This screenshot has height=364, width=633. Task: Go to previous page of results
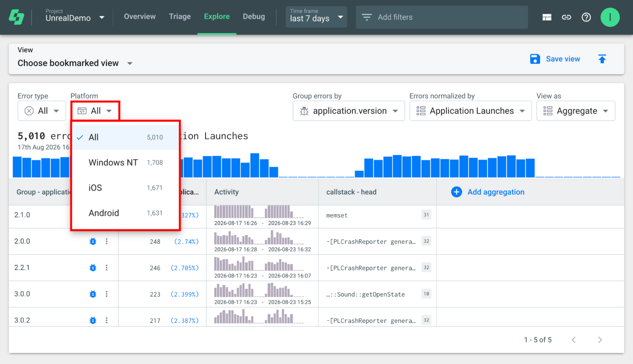tap(573, 340)
